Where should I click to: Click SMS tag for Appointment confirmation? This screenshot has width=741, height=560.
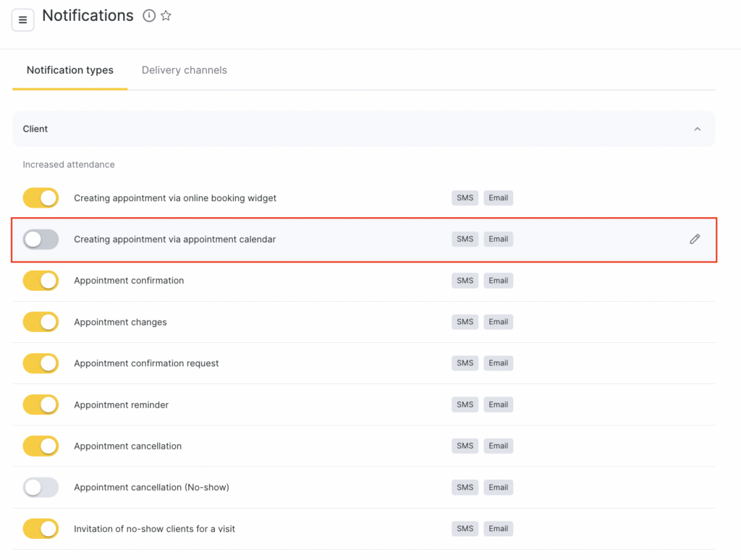(x=465, y=281)
